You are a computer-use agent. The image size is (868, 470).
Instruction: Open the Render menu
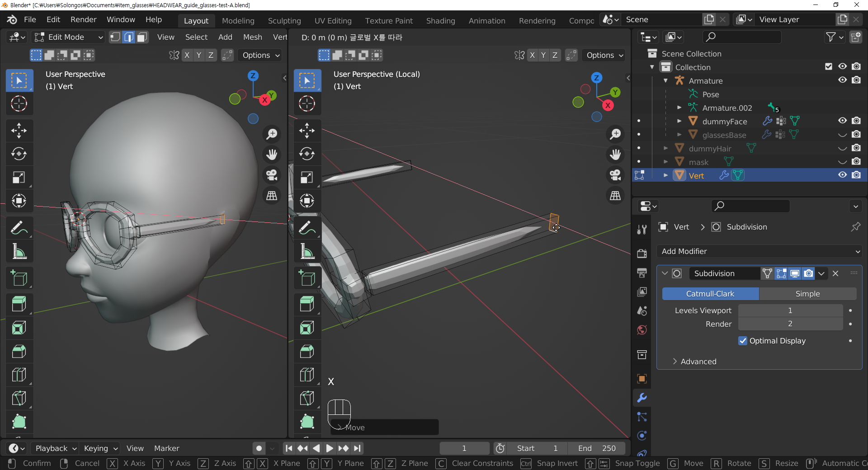pyautogui.click(x=83, y=19)
